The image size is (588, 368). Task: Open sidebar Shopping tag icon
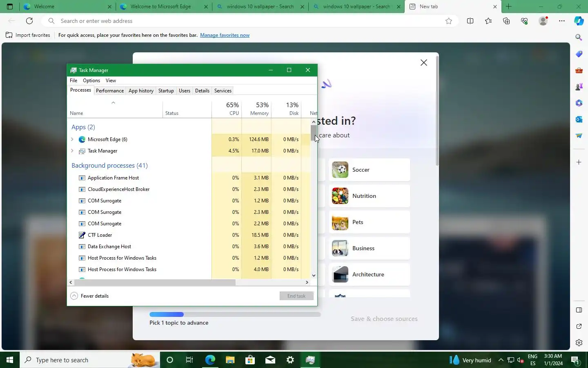coord(579,54)
